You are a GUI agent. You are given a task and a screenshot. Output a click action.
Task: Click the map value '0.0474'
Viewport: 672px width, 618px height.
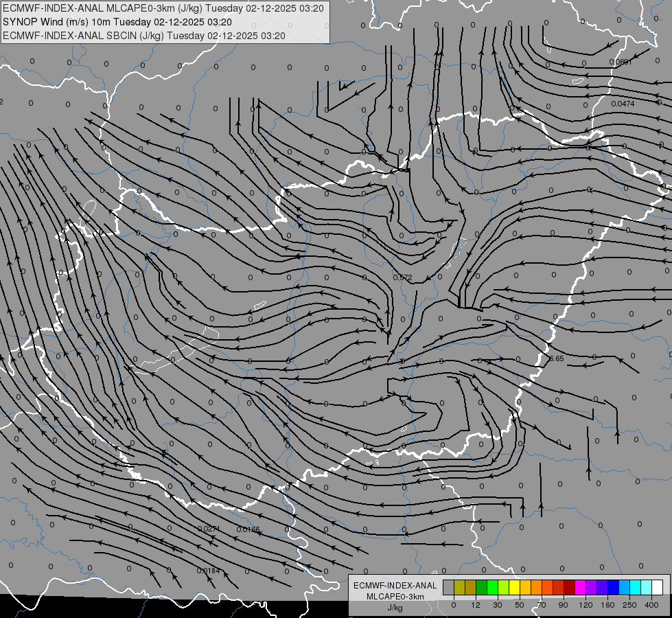coord(623,104)
